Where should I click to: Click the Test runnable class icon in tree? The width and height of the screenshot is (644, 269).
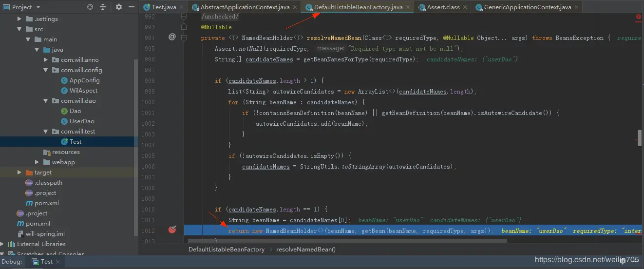(64, 142)
